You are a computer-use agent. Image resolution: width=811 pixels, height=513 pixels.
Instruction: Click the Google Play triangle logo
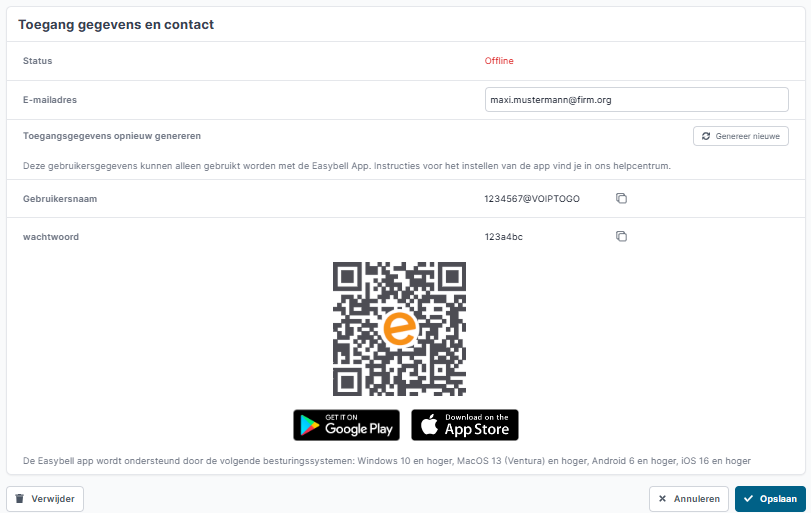[309, 426]
